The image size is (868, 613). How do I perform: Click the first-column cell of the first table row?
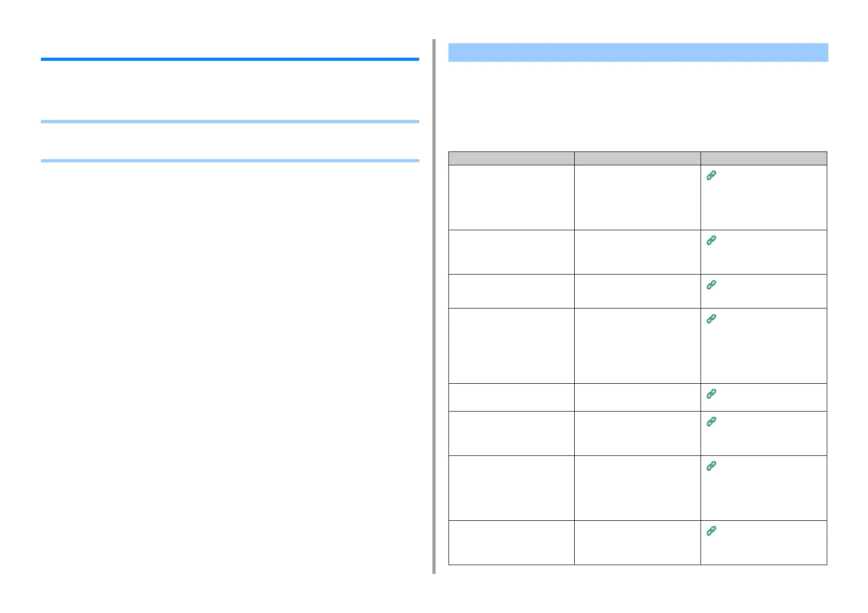pos(511,197)
